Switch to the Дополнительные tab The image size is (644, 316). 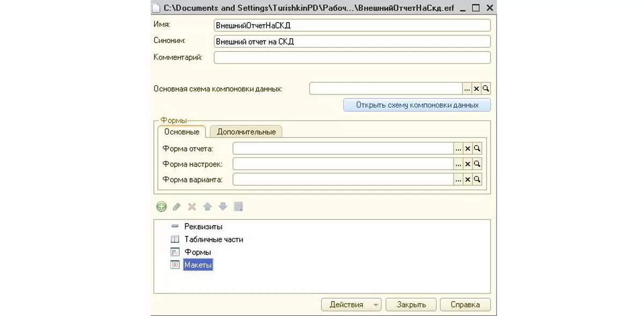[x=246, y=132]
